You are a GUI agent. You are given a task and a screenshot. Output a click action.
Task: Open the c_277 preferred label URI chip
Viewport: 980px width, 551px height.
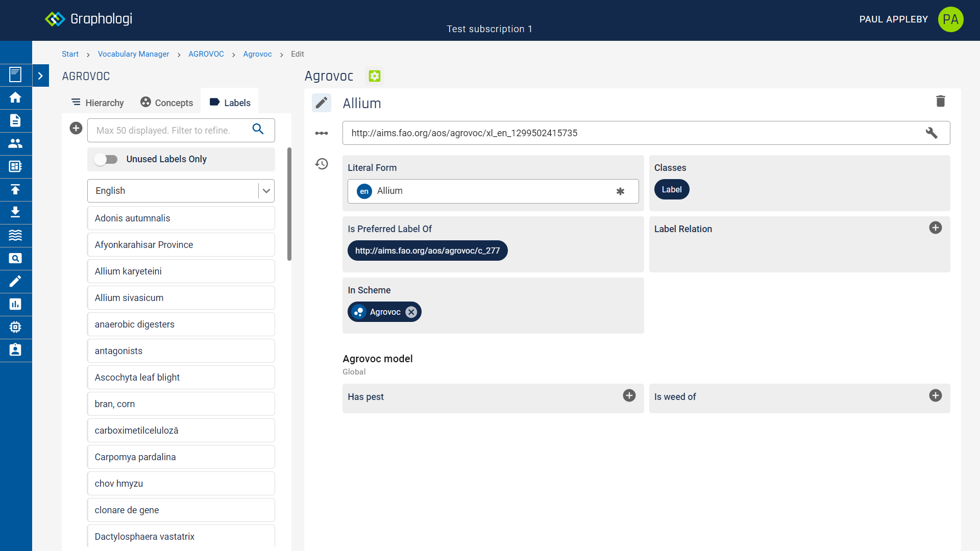click(428, 251)
